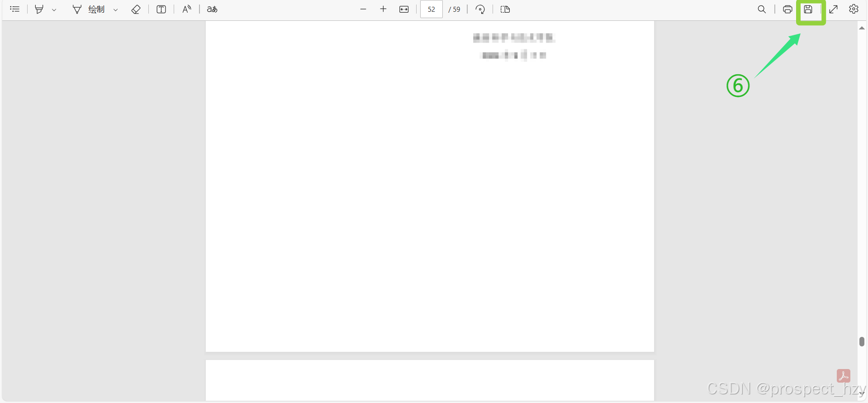Expand the 绘制 draw options dropdown
The image size is (868, 403).
[x=115, y=10]
